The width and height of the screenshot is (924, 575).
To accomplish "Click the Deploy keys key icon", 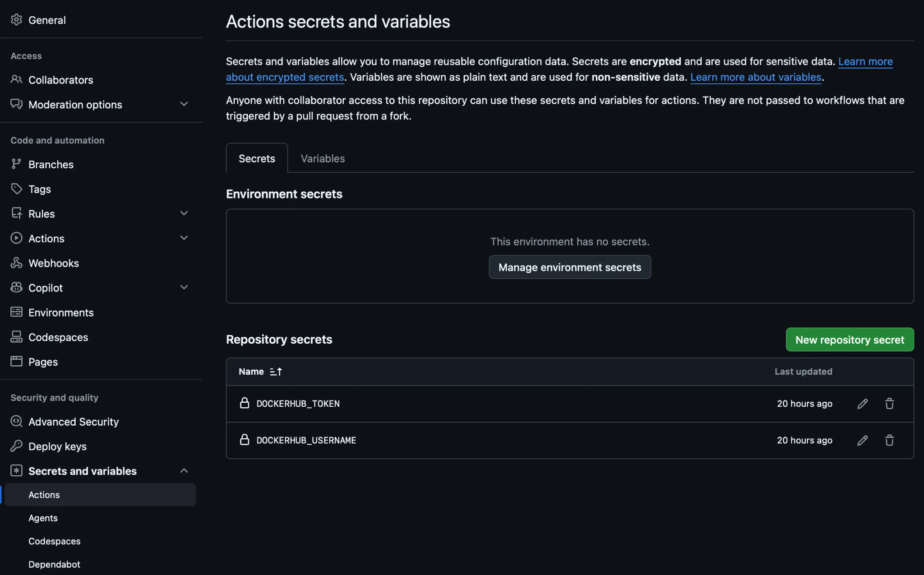I will (x=17, y=446).
